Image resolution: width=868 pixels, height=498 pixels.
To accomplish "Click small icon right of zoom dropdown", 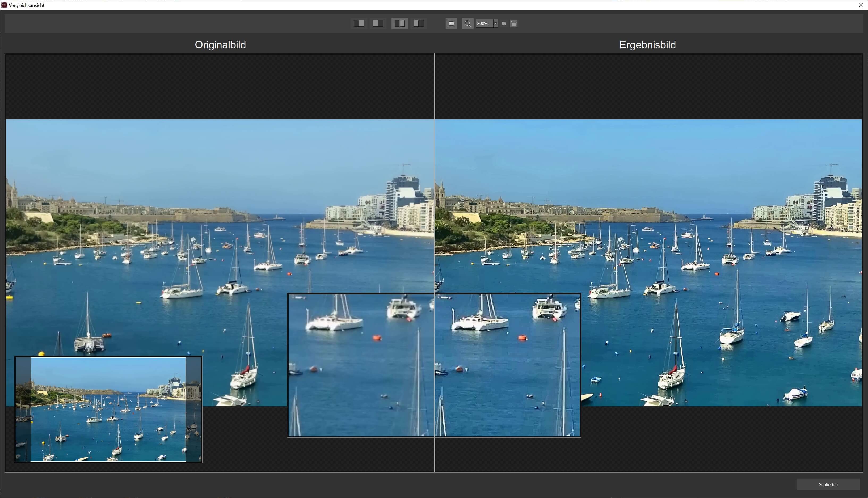I will (504, 23).
